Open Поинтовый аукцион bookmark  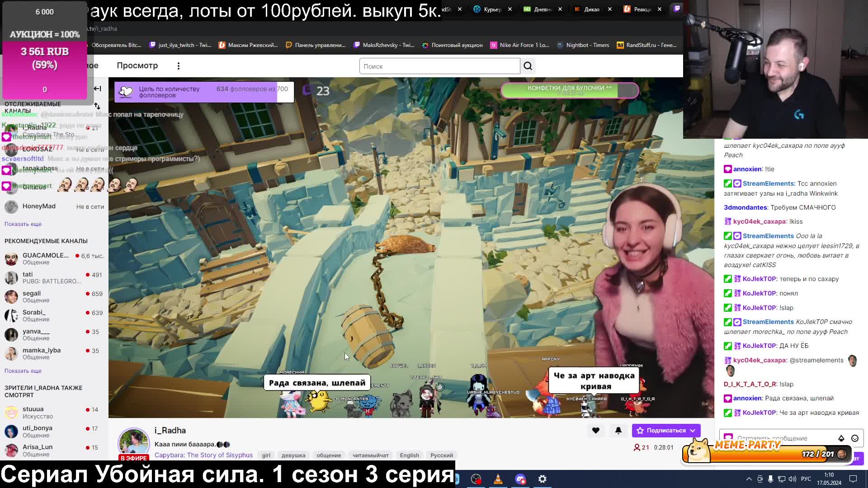pyautogui.click(x=452, y=45)
